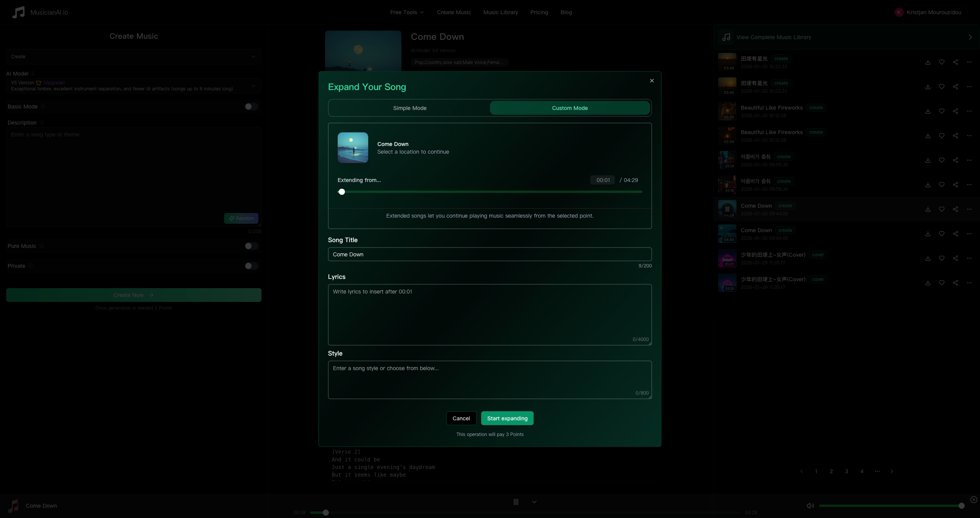Open more options for 여름비가 춤춰 01:14 track
The image size is (980, 518).
969,160
